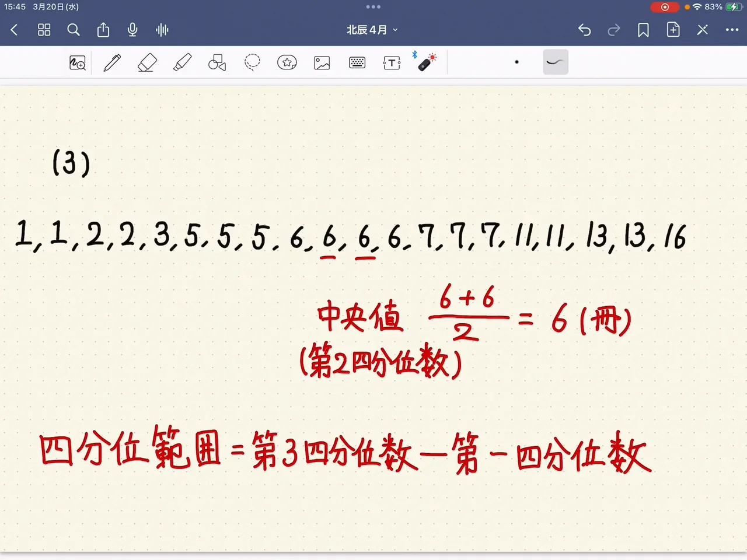747x560 pixels.
Task: Select the Highlighter tool
Action: (182, 62)
